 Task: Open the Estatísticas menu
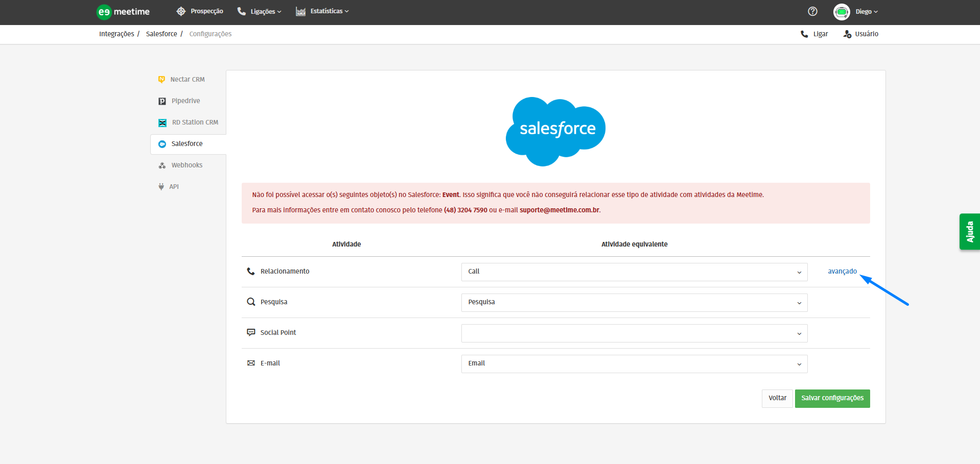pyautogui.click(x=322, y=11)
